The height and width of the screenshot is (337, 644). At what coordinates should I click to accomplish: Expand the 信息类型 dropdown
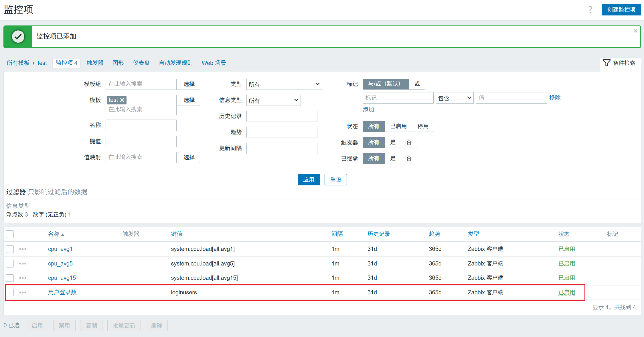[273, 100]
